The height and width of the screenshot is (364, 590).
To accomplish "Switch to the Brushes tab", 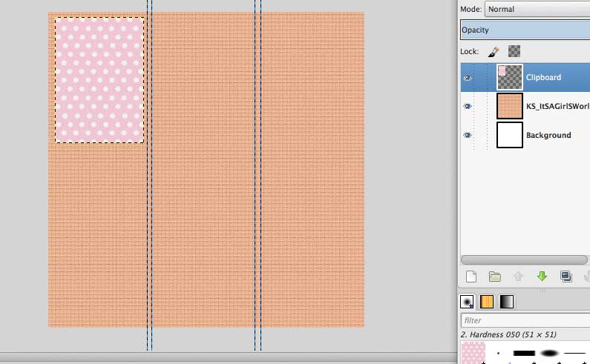I will pos(467,302).
